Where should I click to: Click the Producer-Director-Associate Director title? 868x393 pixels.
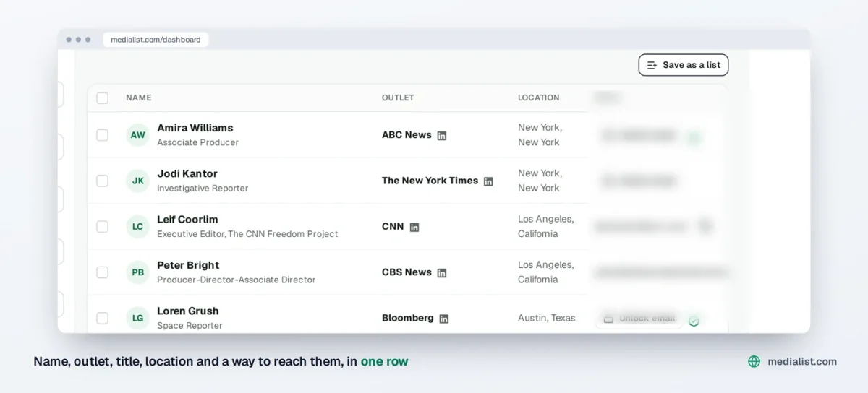(237, 280)
